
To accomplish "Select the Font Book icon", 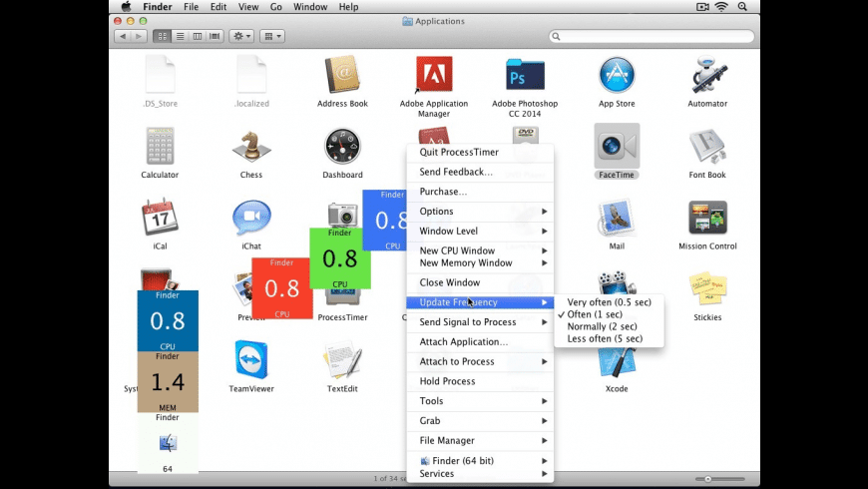I will [x=707, y=147].
